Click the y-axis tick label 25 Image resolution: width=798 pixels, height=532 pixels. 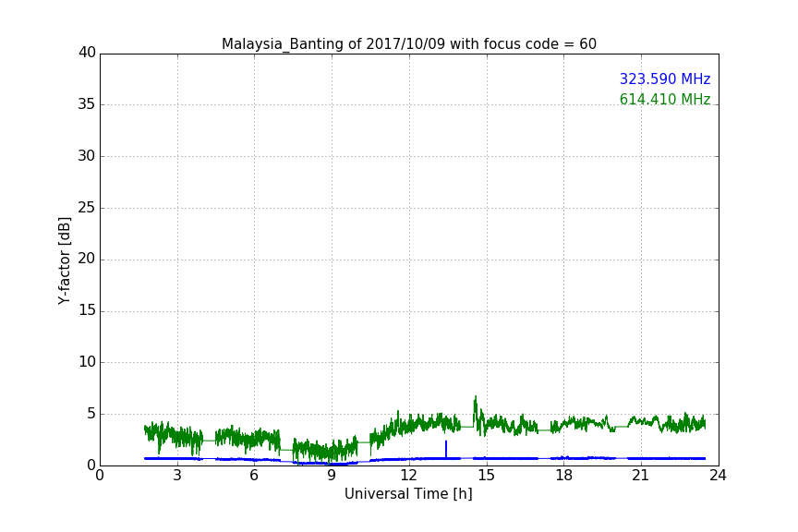tap(87, 208)
